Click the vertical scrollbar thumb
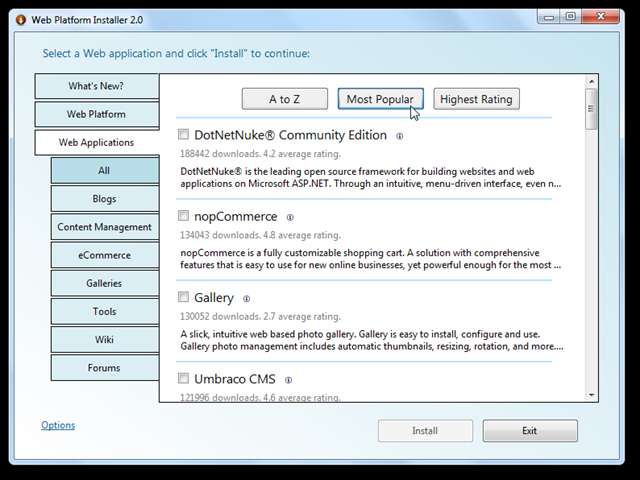Screen dimensions: 640x480 tap(591, 109)
